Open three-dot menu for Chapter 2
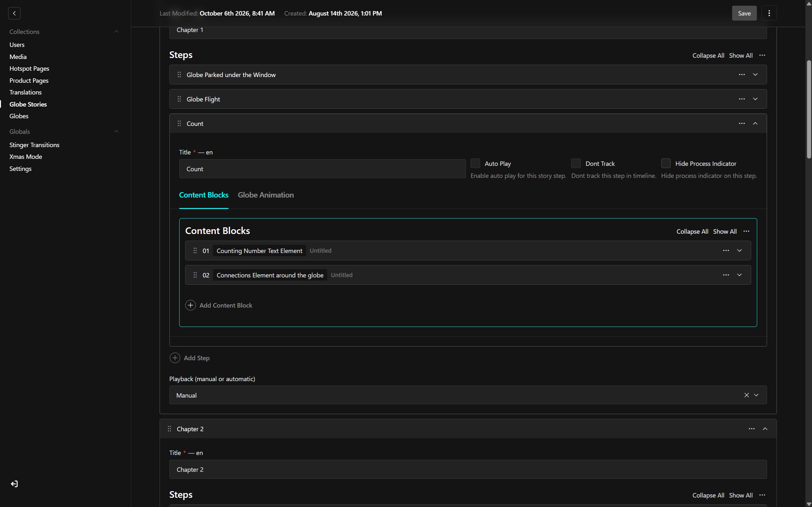The width and height of the screenshot is (812, 507). [x=752, y=429]
